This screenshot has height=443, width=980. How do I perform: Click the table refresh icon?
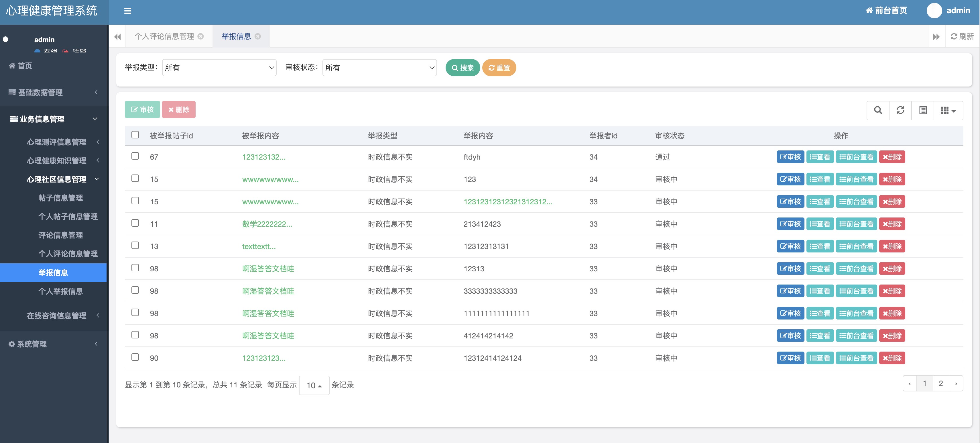tap(900, 110)
